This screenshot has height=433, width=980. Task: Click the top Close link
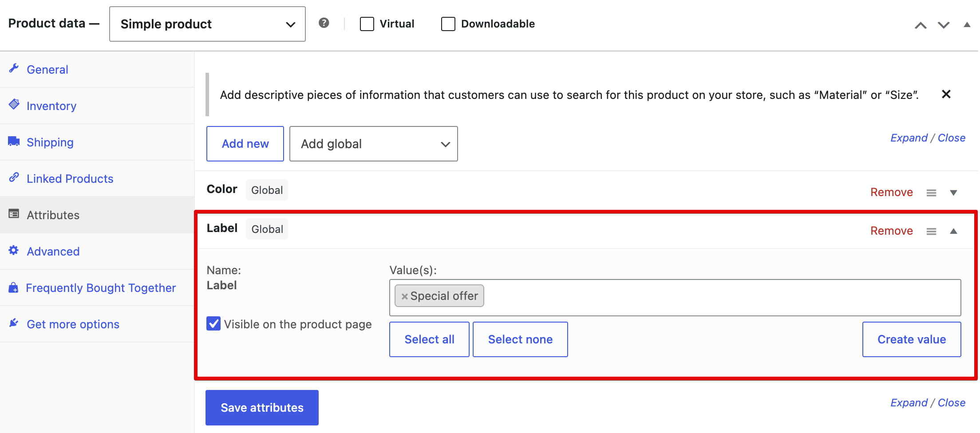(951, 138)
